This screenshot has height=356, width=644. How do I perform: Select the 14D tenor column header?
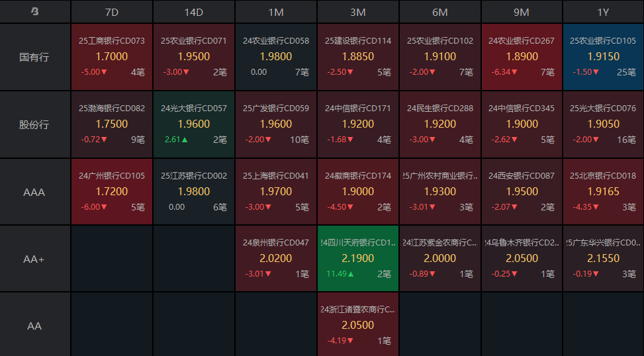(x=194, y=12)
